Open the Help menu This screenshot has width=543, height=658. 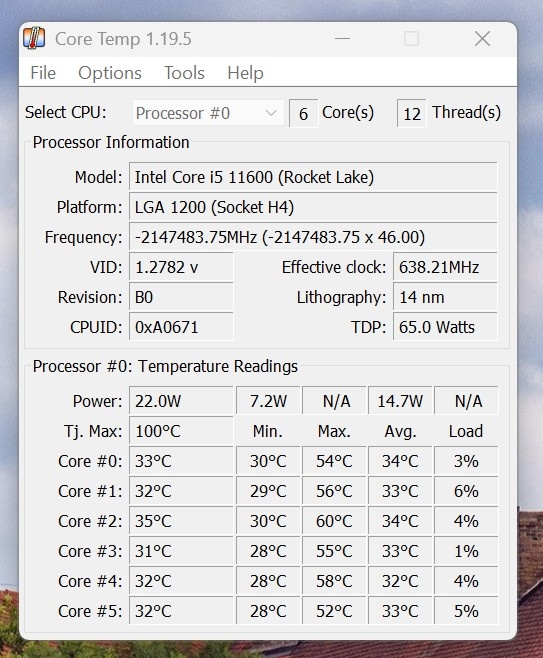(x=245, y=73)
